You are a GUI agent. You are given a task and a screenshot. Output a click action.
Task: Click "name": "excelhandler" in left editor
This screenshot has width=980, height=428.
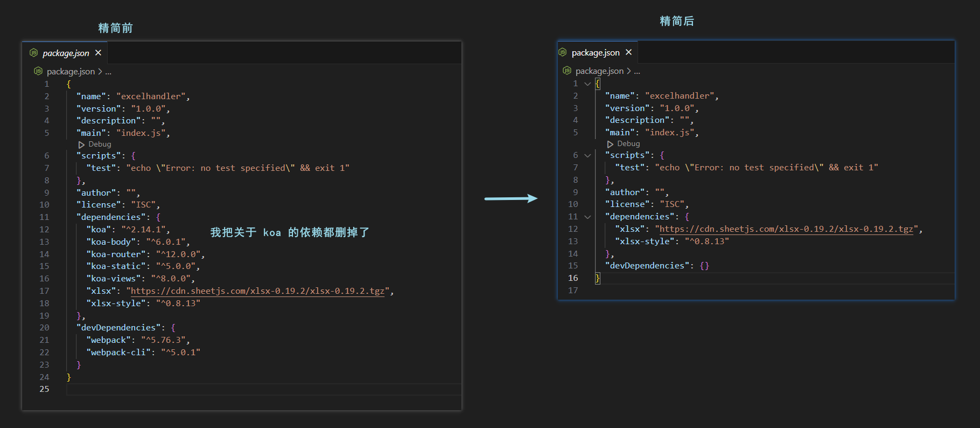click(x=133, y=96)
